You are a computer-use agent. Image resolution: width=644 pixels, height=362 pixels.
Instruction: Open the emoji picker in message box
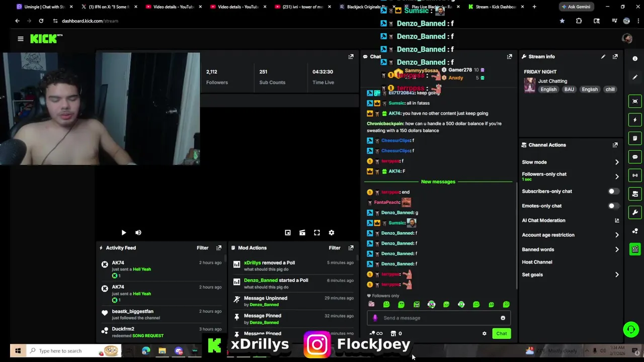point(503,318)
